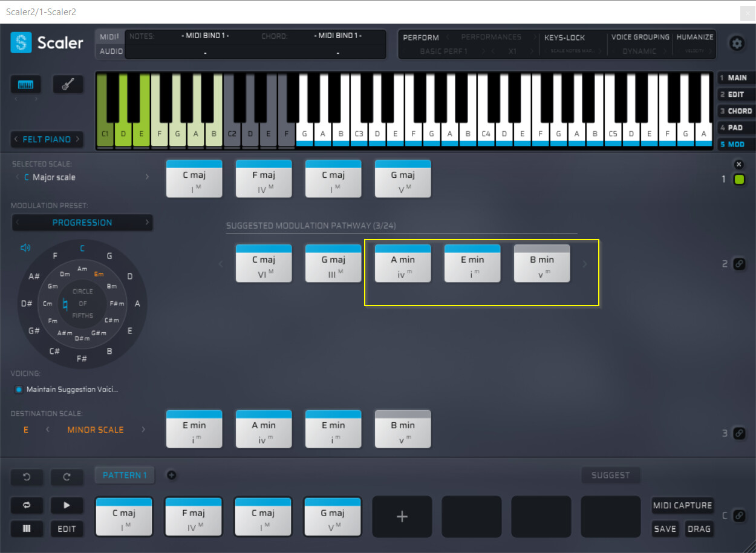Add a new pattern with plus icon
The height and width of the screenshot is (553, 756).
(171, 476)
